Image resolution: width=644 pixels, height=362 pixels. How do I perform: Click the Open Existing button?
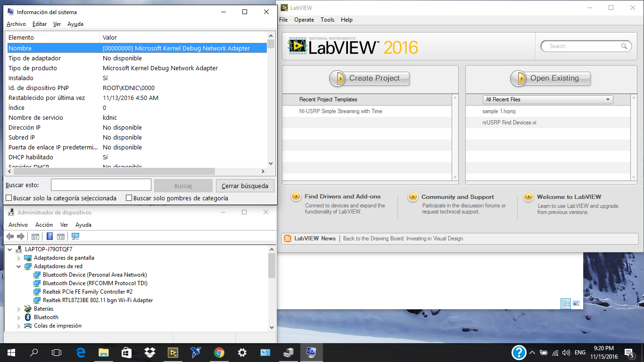551,78
